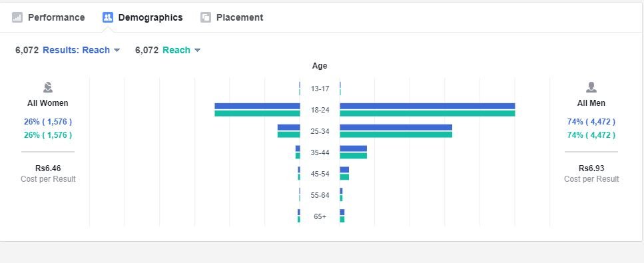
Task: Click the green Reach metric label
Action: coord(176,50)
